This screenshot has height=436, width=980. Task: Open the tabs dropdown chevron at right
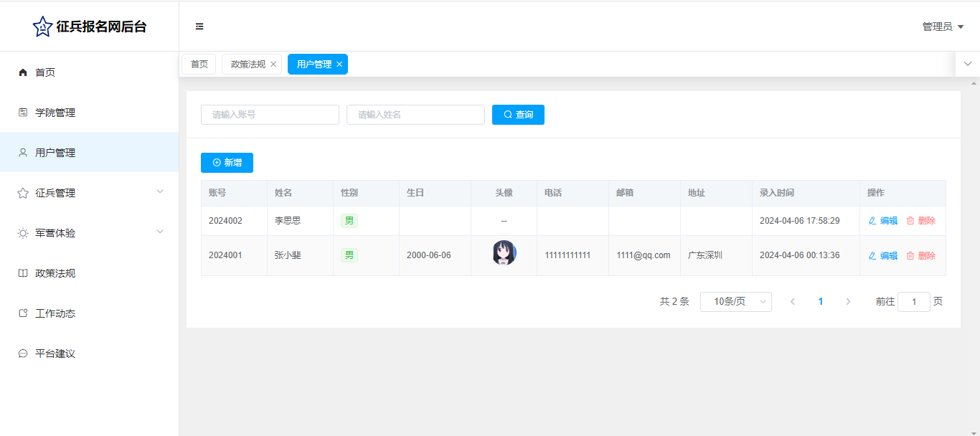(x=967, y=64)
